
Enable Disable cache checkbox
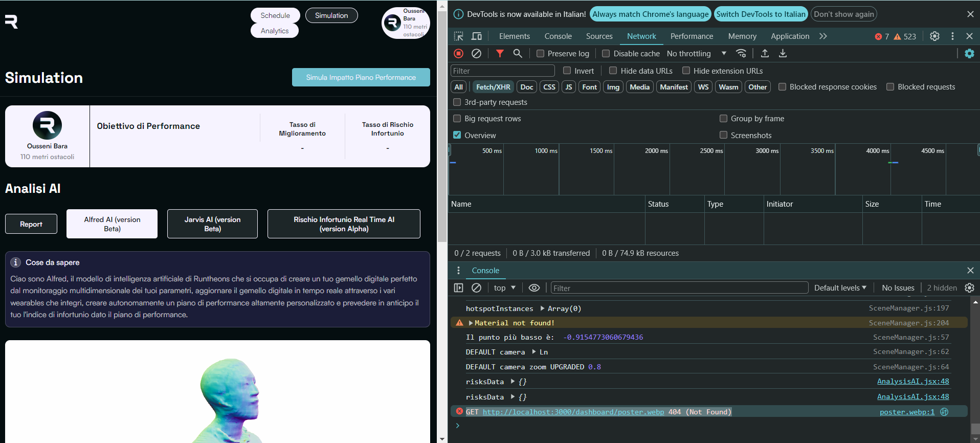pyautogui.click(x=606, y=53)
